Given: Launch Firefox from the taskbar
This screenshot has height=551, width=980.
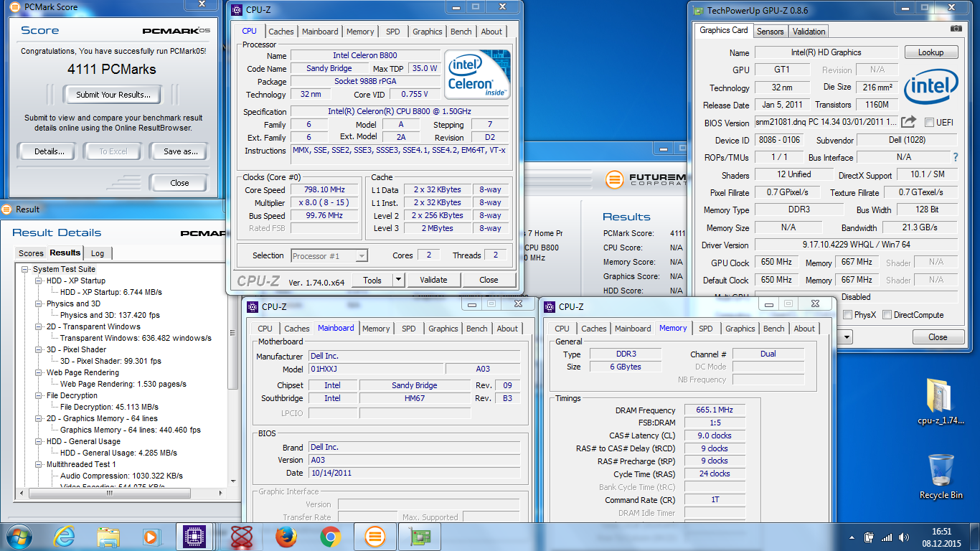Looking at the screenshot, I should (x=286, y=537).
